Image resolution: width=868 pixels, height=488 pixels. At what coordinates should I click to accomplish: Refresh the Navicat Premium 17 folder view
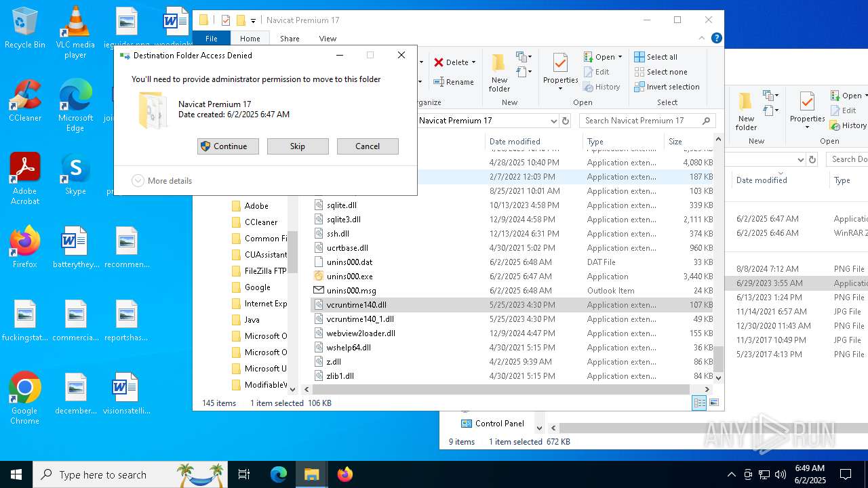[566, 121]
